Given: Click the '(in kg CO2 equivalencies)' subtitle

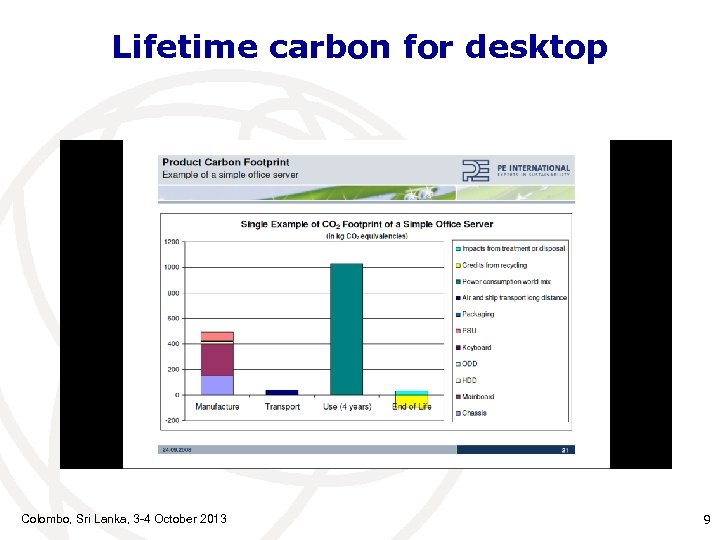Looking at the screenshot, I should tap(366, 236).
